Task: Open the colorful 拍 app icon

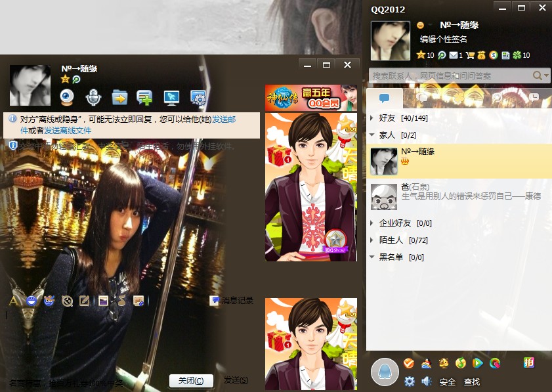Action: (x=529, y=362)
